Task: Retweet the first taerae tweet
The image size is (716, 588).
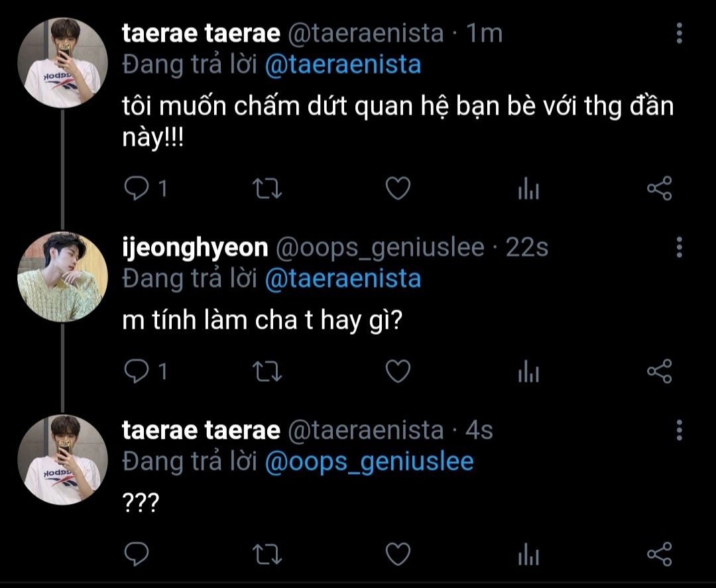Action: coord(269,190)
